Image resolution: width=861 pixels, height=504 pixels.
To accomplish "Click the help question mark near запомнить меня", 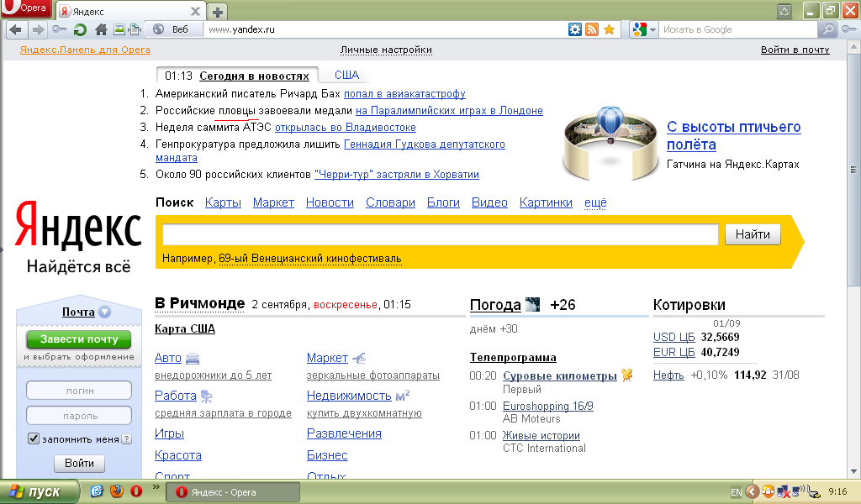I will pyautogui.click(x=127, y=438).
